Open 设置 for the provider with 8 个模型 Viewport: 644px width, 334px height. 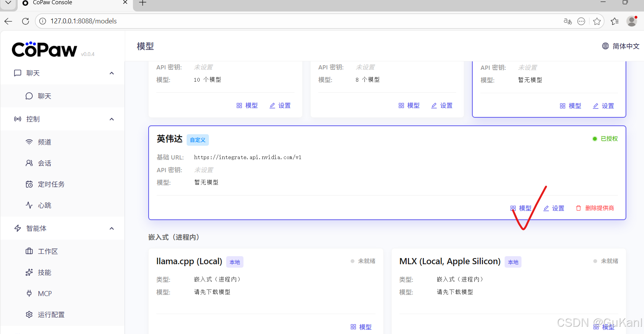[x=442, y=105]
